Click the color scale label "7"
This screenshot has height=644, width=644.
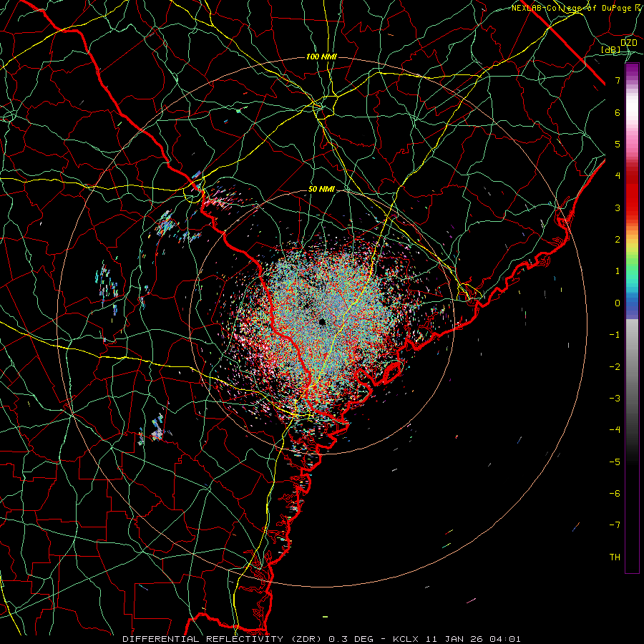tap(618, 80)
